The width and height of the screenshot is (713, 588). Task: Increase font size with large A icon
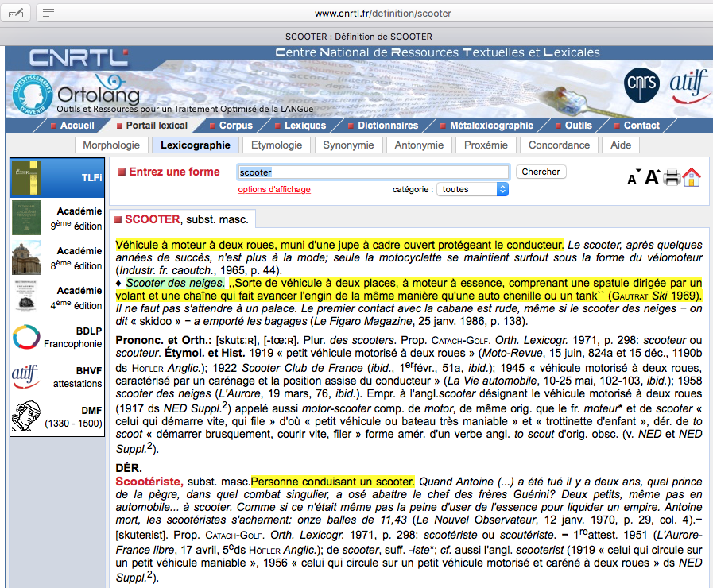click(652, 176)
